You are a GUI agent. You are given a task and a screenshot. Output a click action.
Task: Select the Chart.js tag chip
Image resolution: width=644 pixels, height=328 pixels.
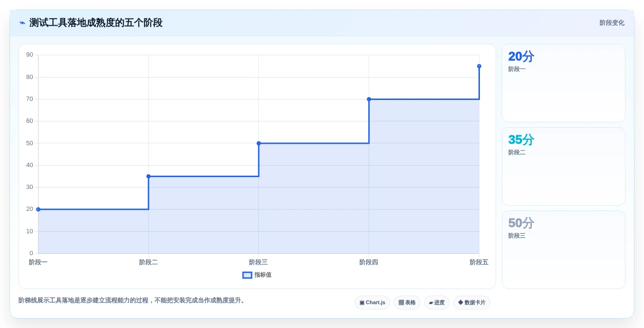[x=372, y=303]
